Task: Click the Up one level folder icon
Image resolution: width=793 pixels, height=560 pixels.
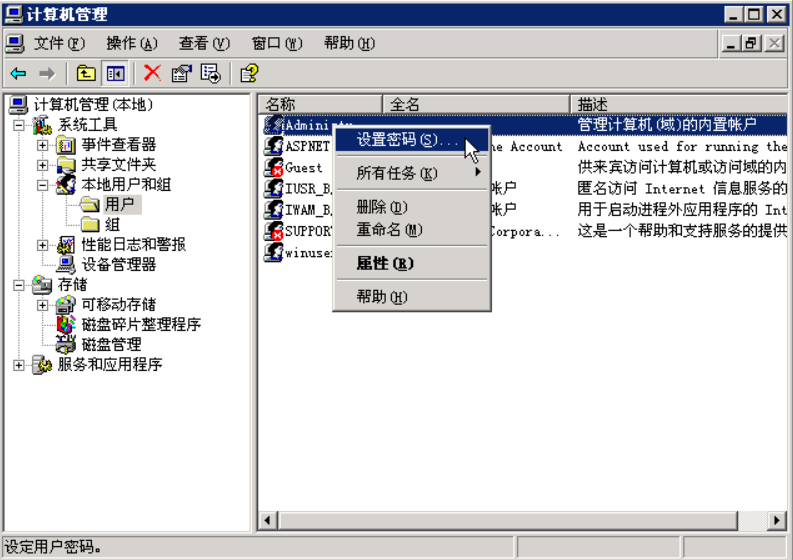Action: (86, 74)
